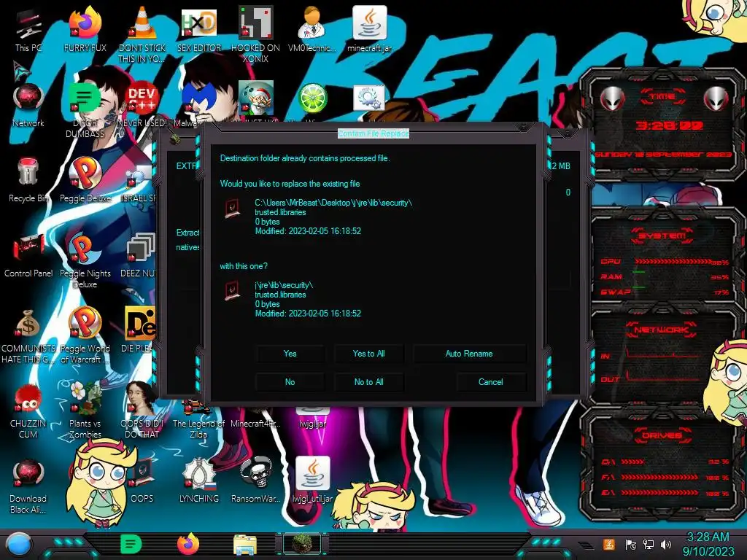Open green chat app from taskbar
This screenshot has width=747, height=560.
(x=131, y=544)
